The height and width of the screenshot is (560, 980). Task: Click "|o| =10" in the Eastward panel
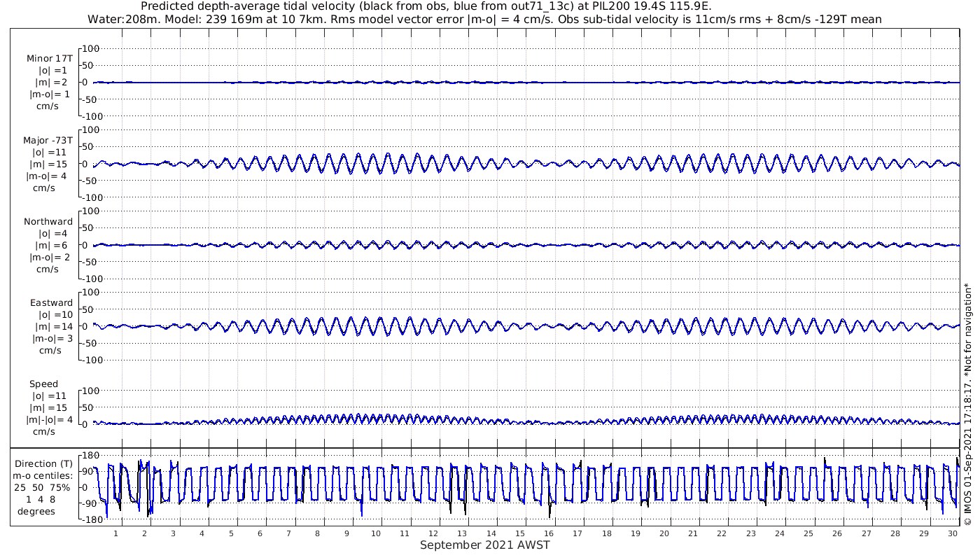point(56,315)
